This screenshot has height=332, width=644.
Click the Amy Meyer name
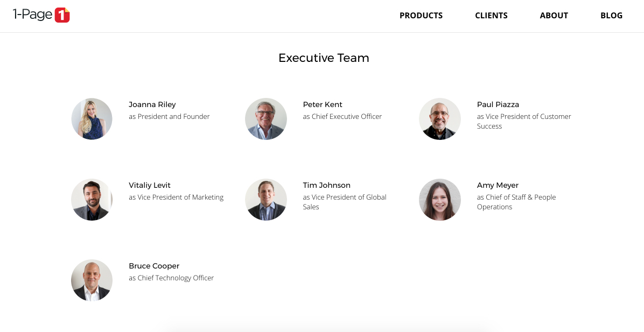pyautogui.click(x=498, y=186)
